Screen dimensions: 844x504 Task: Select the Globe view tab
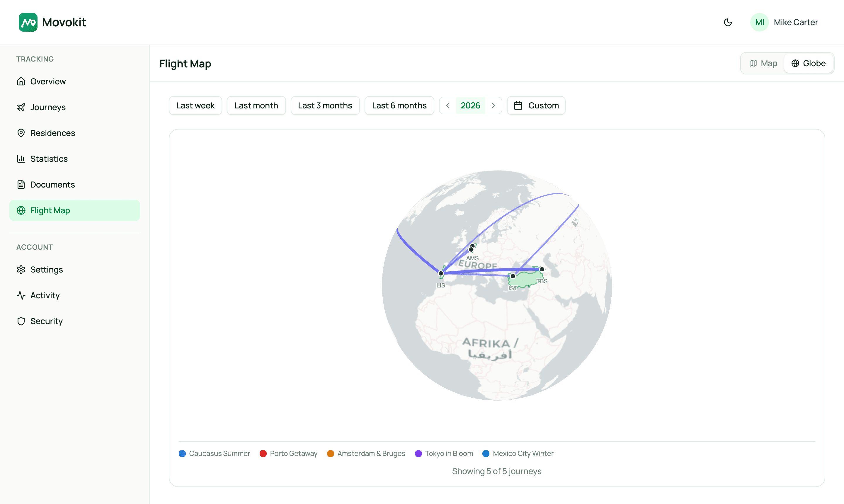[x=808, y=64]
